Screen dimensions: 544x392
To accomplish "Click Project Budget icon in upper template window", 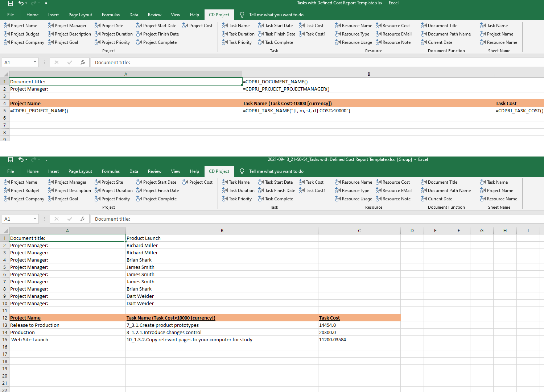I will (7, 34).
